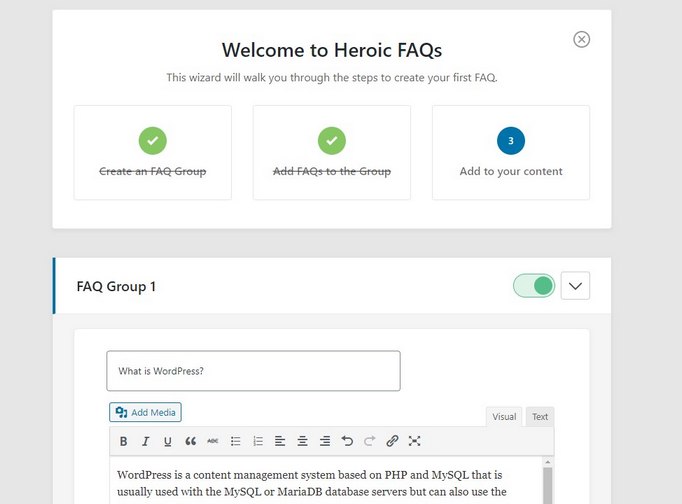The height and width of the screenshot is (504, 682).
Task: Toggle the FAQ Group 1 switch
Action: (534, 286)
